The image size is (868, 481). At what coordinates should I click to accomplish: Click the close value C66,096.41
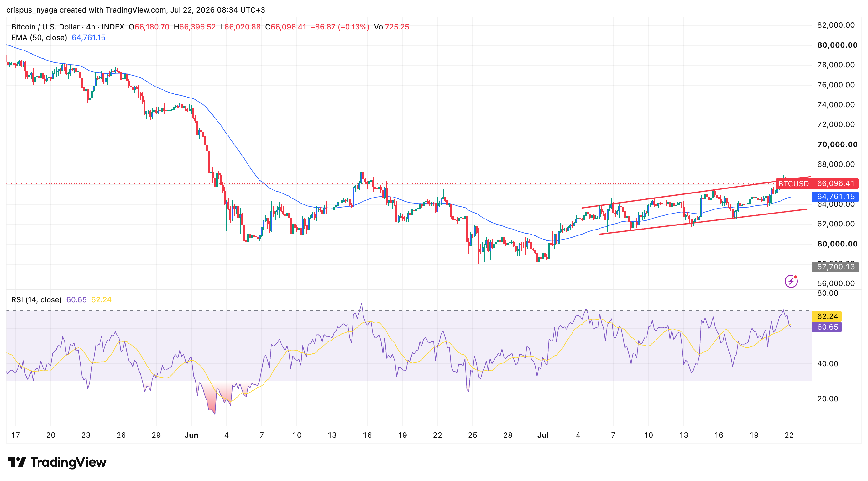coord(286,27)
